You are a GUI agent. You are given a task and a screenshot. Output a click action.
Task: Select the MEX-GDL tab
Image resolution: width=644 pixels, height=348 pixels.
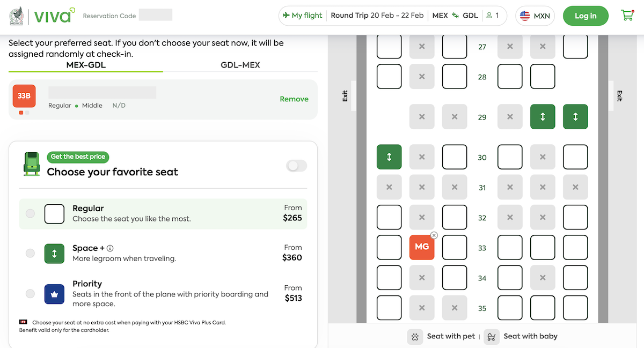click(85, 64)
